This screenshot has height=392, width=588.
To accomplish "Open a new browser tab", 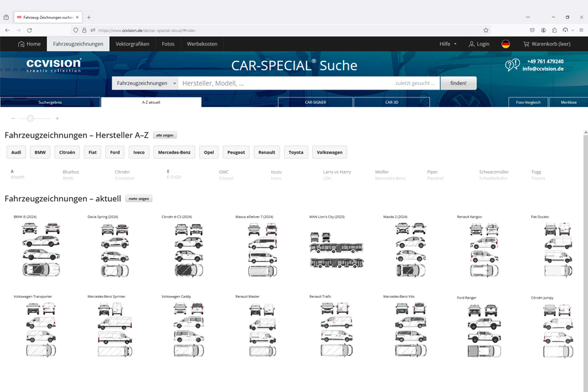I will 89,17.
